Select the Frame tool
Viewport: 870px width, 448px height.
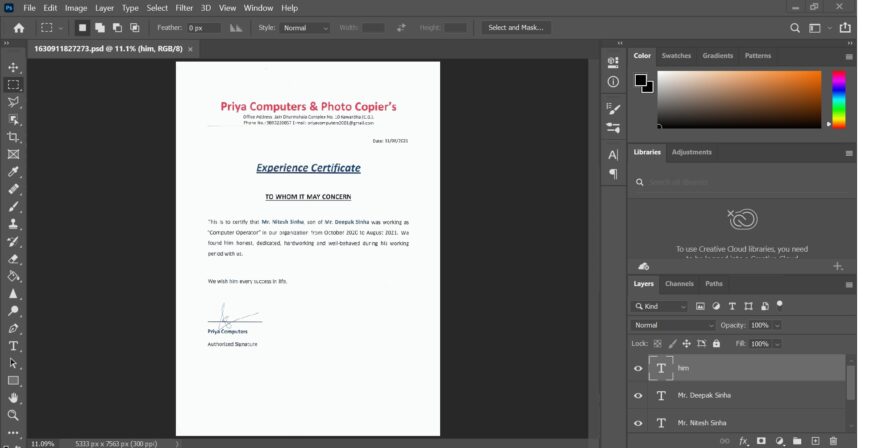point(13,154)
